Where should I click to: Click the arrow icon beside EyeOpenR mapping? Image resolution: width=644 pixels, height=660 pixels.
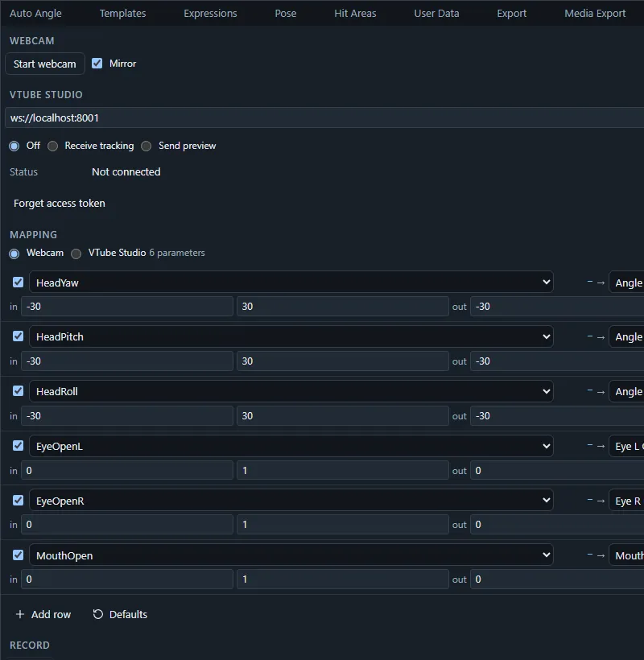[601, 501]
